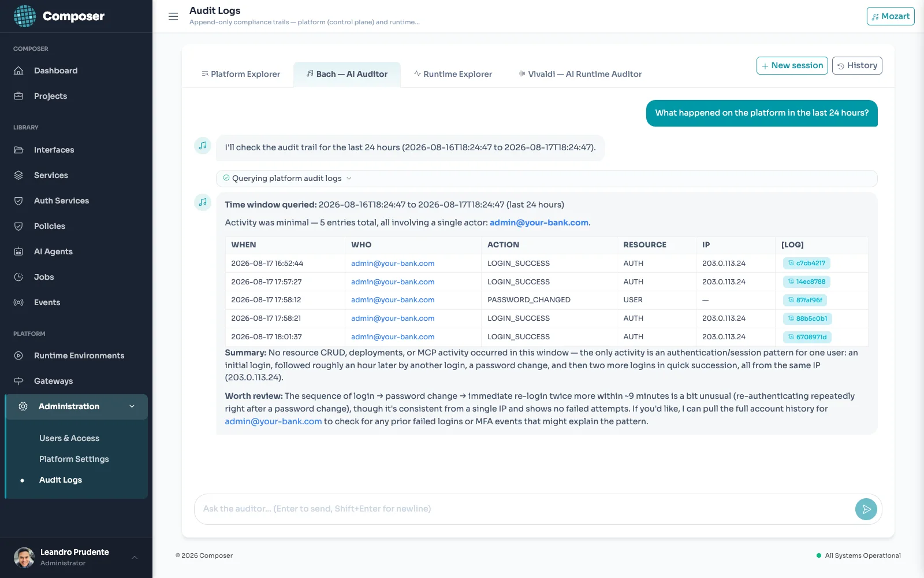Focus the Ask the auditor input
The height and width of the screenshot is (578, 924).
point(524,509)
